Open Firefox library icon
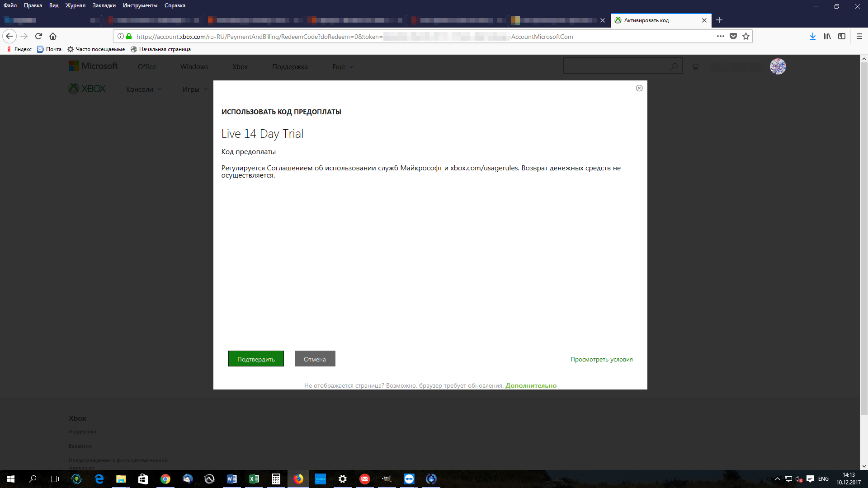The width and height of the screenshot is (868, 488). tap(827, 36)
